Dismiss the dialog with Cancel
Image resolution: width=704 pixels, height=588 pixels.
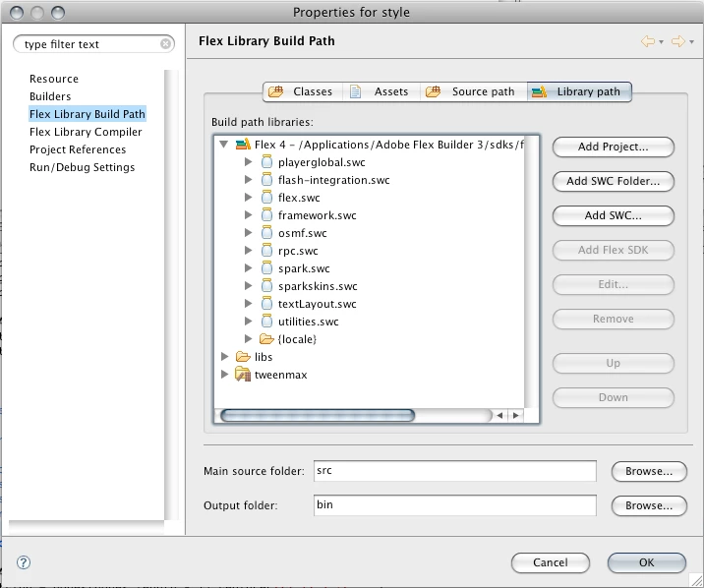pyautogui.click(x=551, y=562)
